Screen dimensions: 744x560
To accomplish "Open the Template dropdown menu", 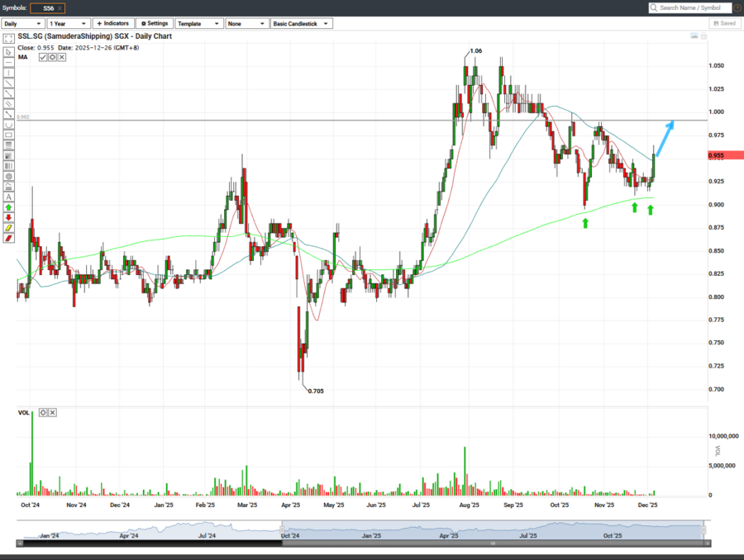I will [x=198, y=24].
